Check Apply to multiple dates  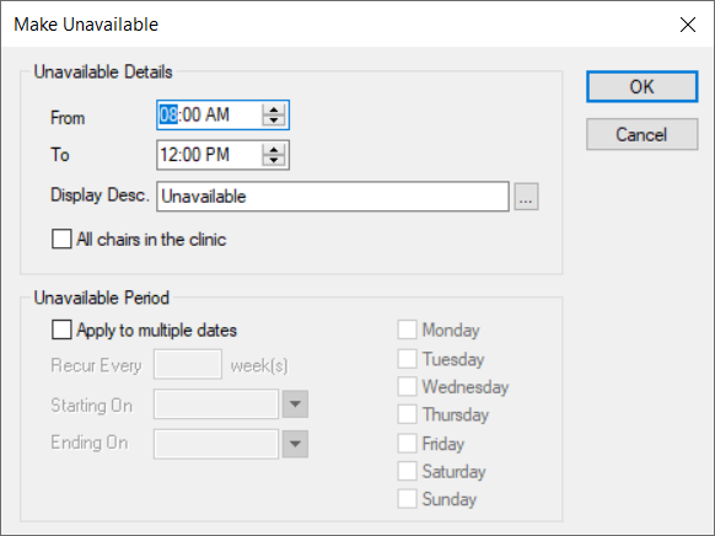[x=62, y=330]
